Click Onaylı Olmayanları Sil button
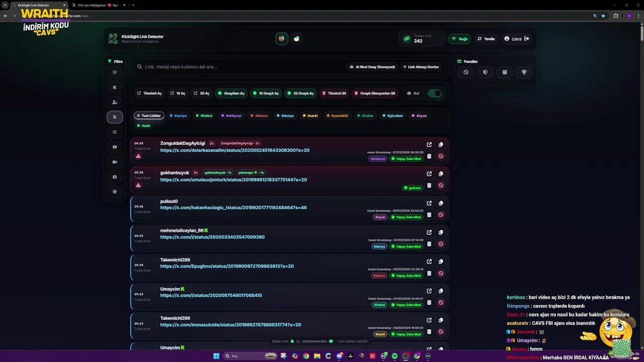 [x=375, y=94]
